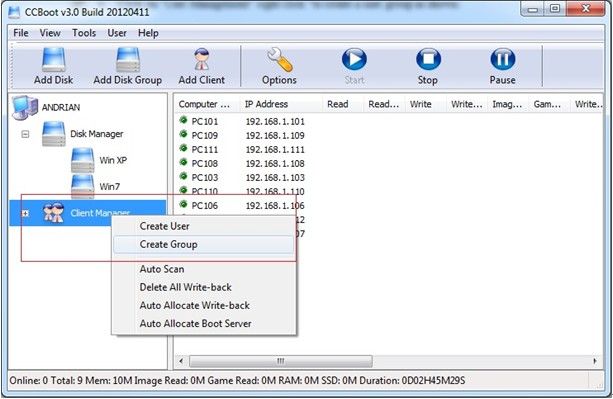Click the Win7 disk icon
The width and height of the screenshot is (613, 399).
82,186
